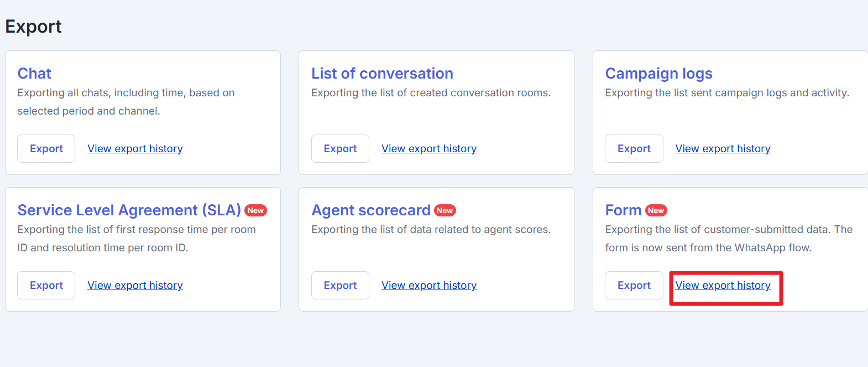Screen dimensions: 868x367
Task: Select the Agent scorecard heading
Action: [370, 210]
